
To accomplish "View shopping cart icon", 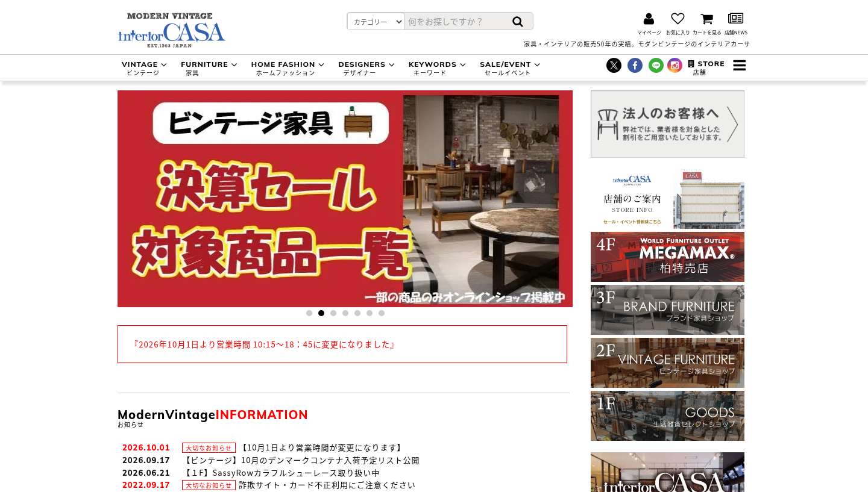I will click(706, 23).
